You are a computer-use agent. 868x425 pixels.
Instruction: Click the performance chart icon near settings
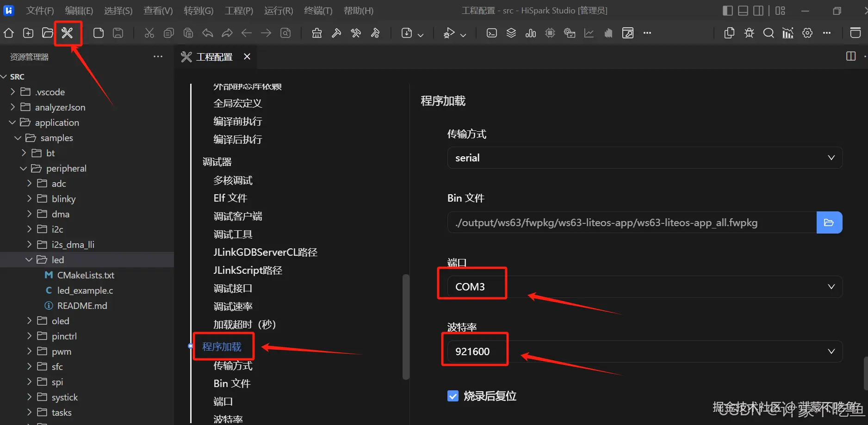(788, 33)
